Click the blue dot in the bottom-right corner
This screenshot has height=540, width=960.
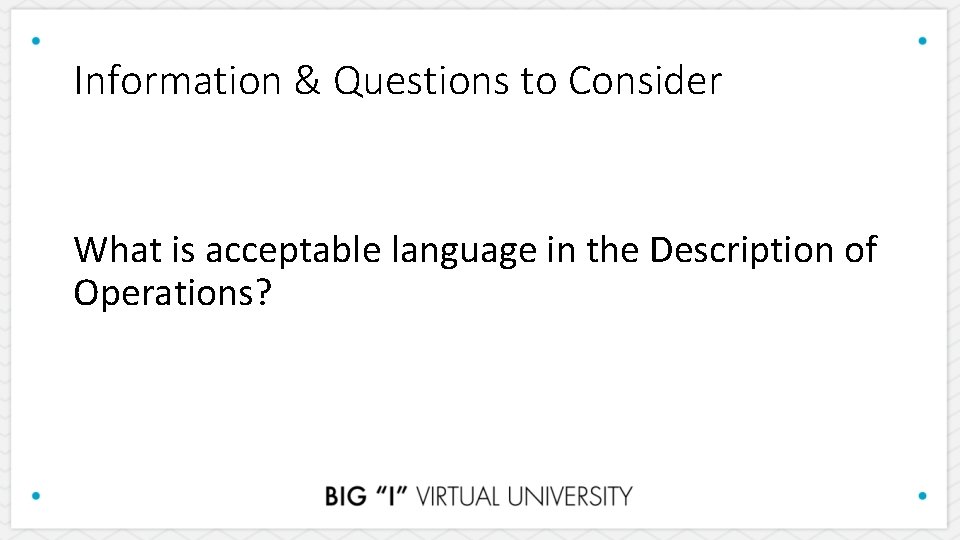[922, 495]
